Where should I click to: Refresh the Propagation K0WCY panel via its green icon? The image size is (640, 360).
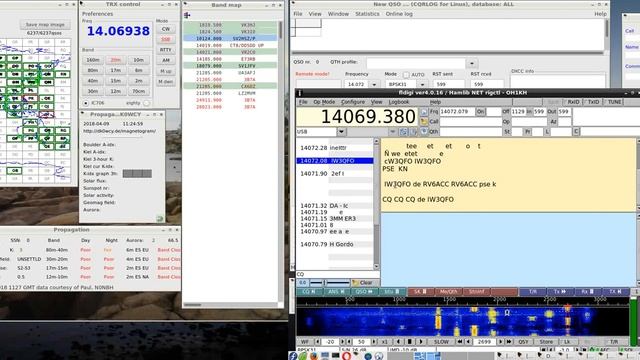tap(160, 219)
